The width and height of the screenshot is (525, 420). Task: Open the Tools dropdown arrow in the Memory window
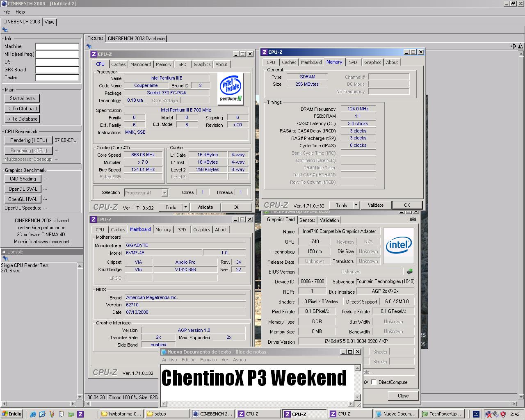click(356, 205)
